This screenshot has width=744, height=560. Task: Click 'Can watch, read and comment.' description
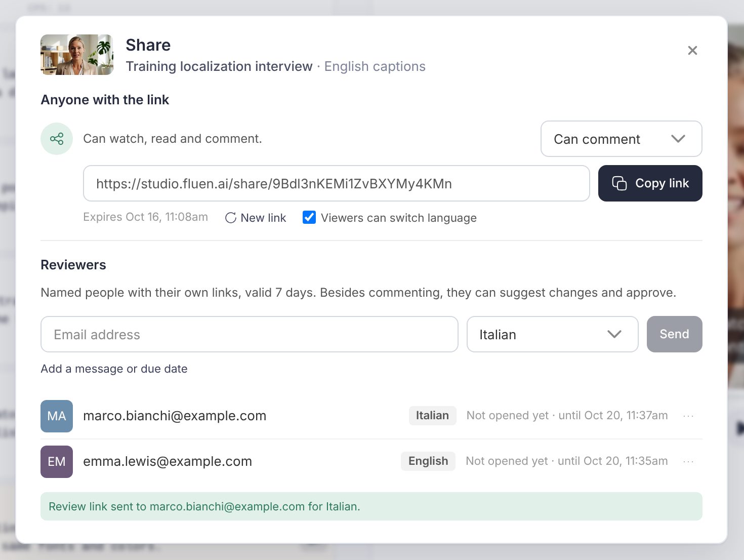[173, 139]
